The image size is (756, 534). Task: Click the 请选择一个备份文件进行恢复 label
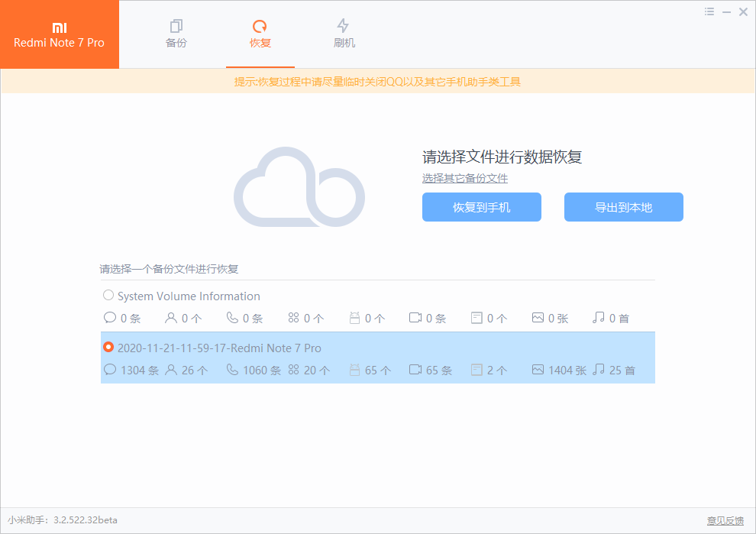[x=169, y=269]
